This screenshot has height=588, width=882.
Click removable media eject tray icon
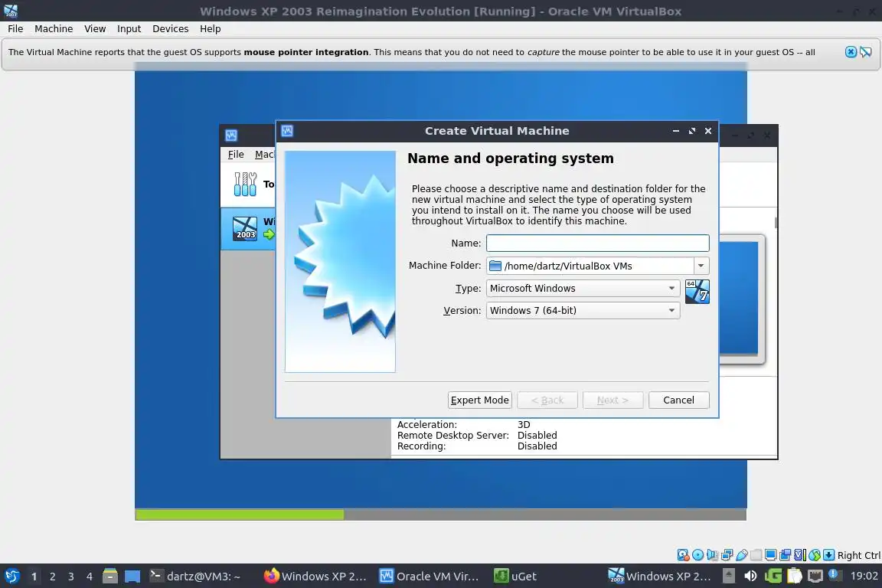point(728,576)
